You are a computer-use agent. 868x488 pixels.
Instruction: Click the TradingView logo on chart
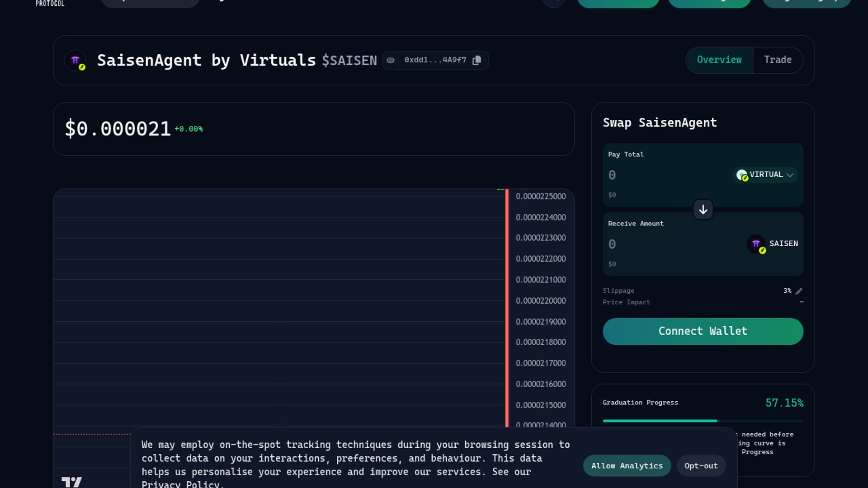tap(72, 482)
